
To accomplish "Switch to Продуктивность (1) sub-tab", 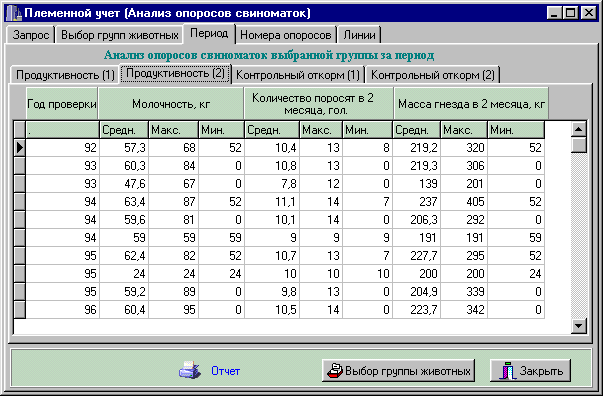I will click(65, 75).
